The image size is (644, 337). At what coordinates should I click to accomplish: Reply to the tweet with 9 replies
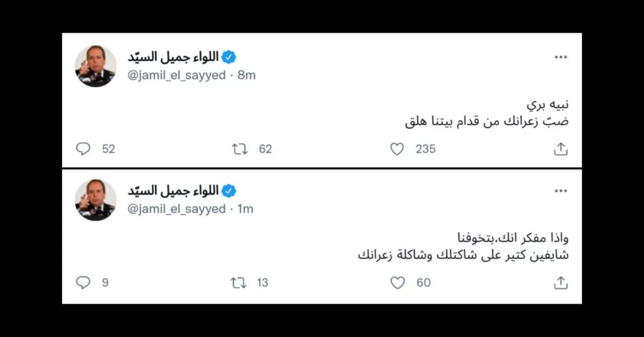[x=83, y=283]
